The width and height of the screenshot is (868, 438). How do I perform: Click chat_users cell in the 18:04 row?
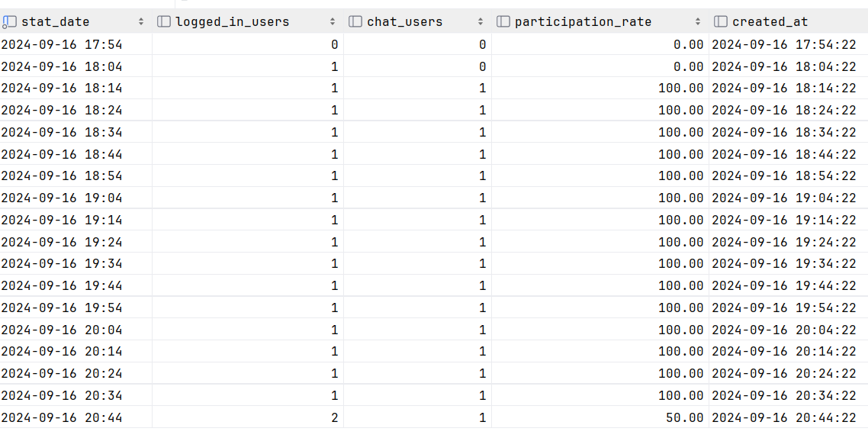482,66
